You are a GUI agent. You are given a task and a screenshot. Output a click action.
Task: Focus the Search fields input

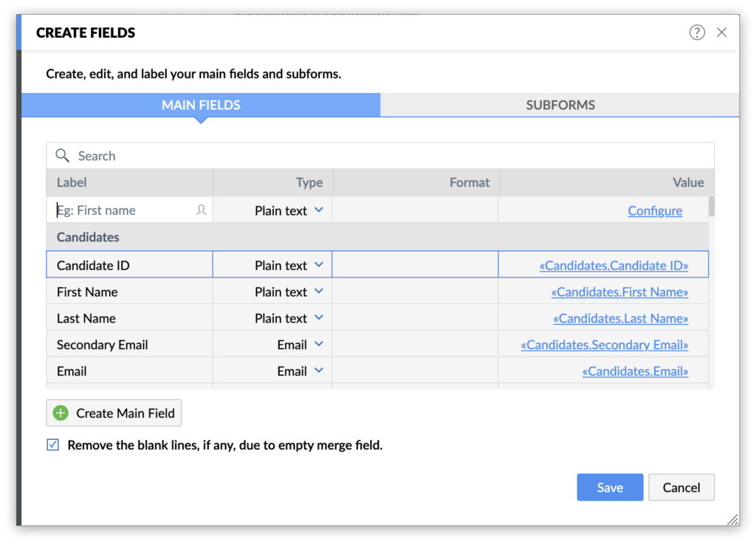[391, 156]
